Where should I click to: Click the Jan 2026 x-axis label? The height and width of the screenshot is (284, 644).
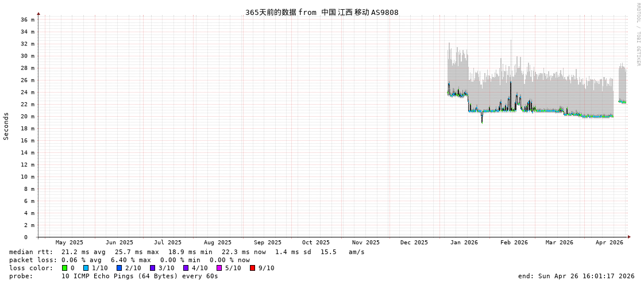[464, 243]
